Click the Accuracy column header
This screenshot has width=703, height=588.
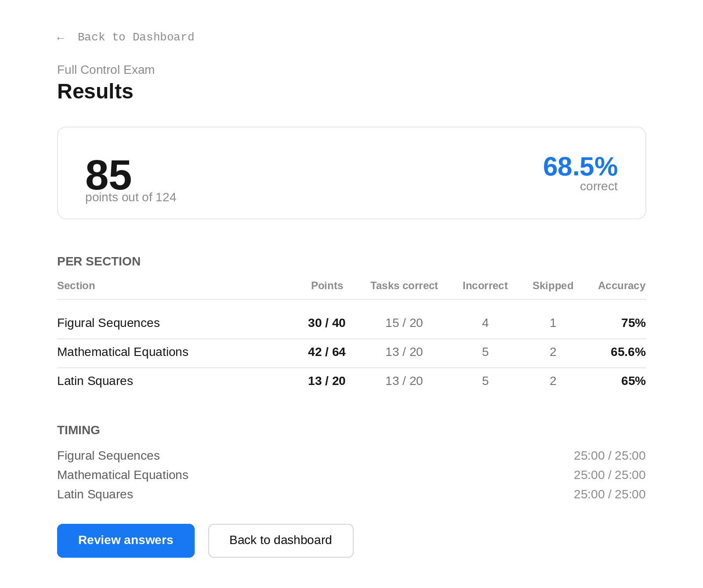coord(622,286)
